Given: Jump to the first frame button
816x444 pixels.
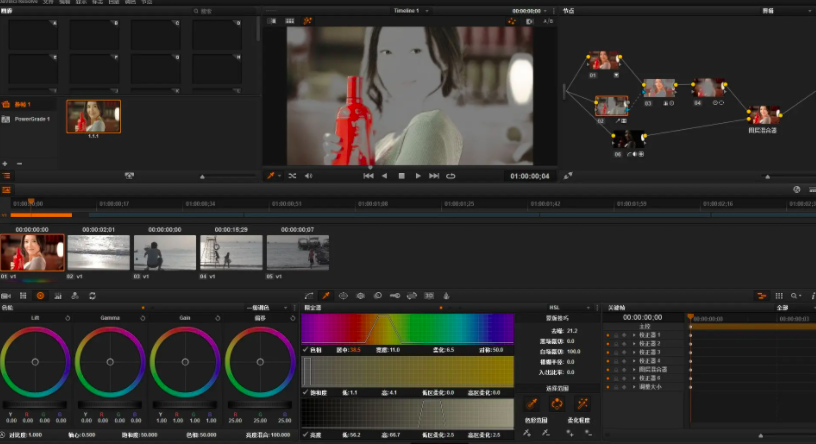Looking at the screenshot, I should 368,176.
